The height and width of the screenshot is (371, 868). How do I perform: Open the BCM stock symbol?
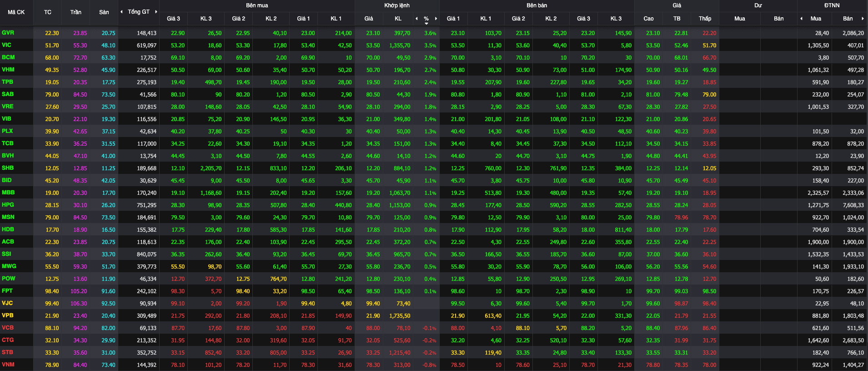tap(8, 57)
